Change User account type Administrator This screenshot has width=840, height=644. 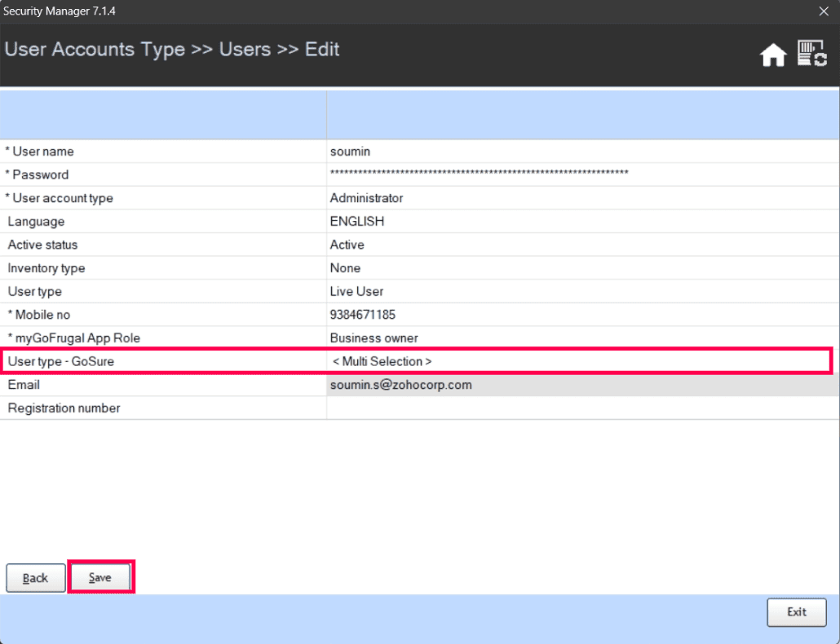point(583,198)
